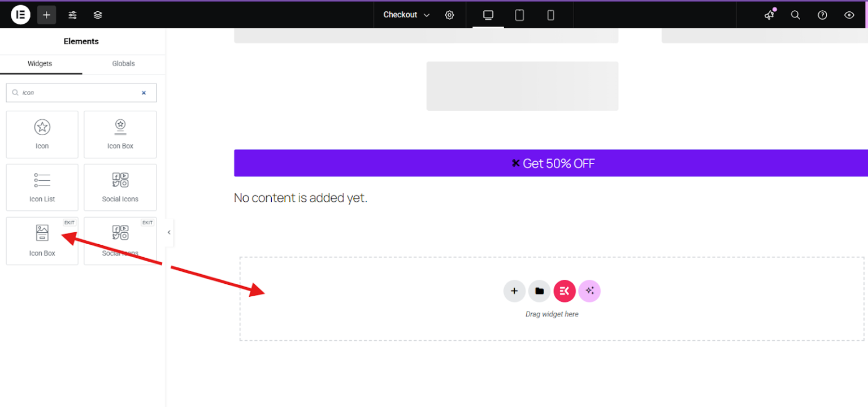Open the Checkout page dropdown
The image size is (868, 407).
(405, 15)
